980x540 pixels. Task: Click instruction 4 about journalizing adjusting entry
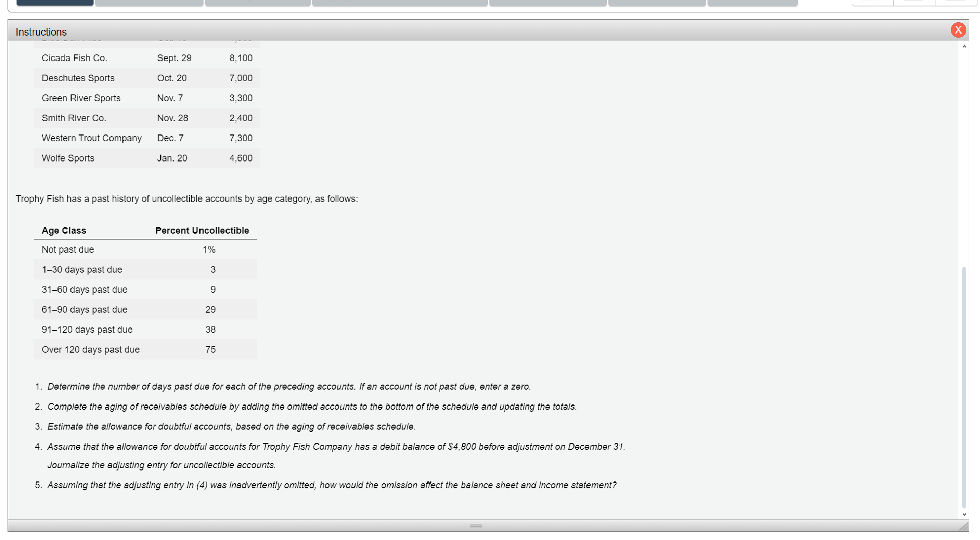click(336, 447)
